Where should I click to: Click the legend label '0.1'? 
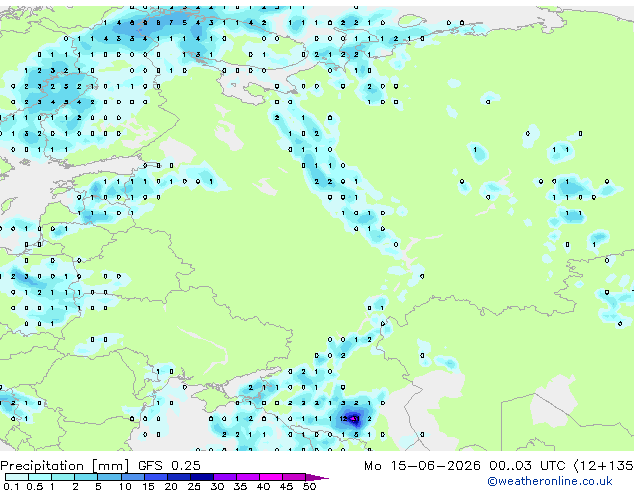click(x=11, y=486)
